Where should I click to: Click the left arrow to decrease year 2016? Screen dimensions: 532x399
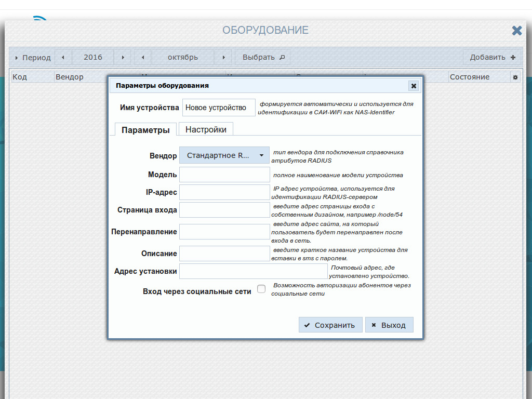pos(63,57)
